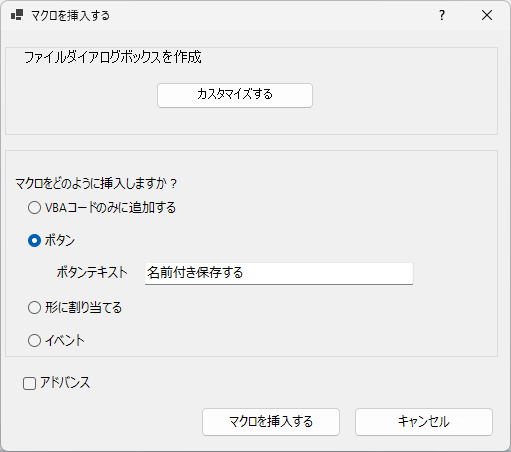Select the 形に割り当てる radio circle
The width and height of the screenshot is (511, 452).
(34, 307)
